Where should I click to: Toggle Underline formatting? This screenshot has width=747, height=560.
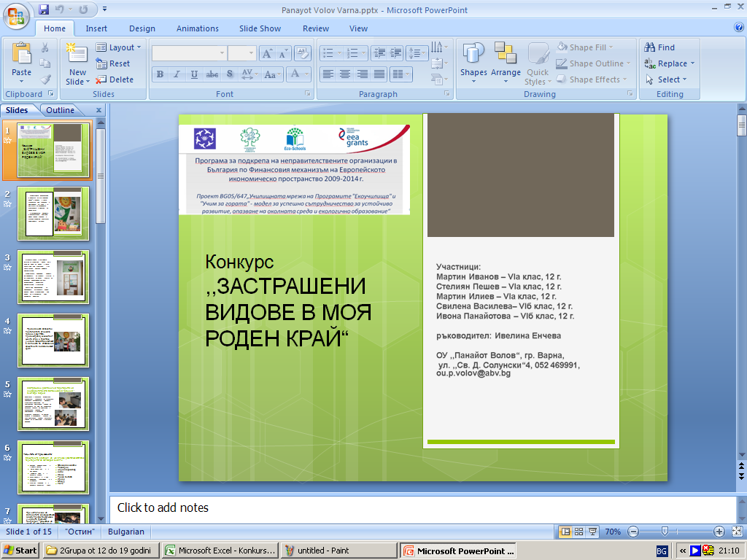194,74
